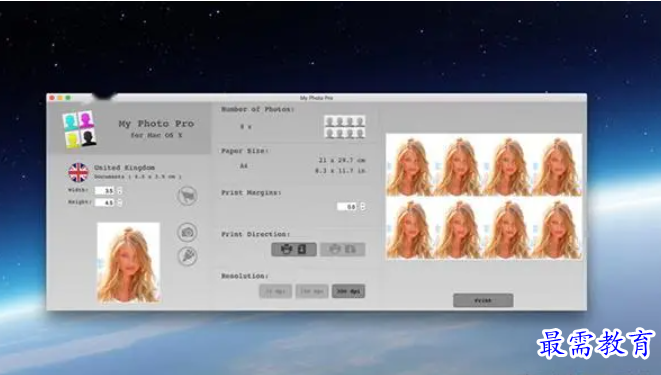Click the My Photo Pro app logo
Screen dimensions: 661x375
pyautogui.click(x=80, y=129)
